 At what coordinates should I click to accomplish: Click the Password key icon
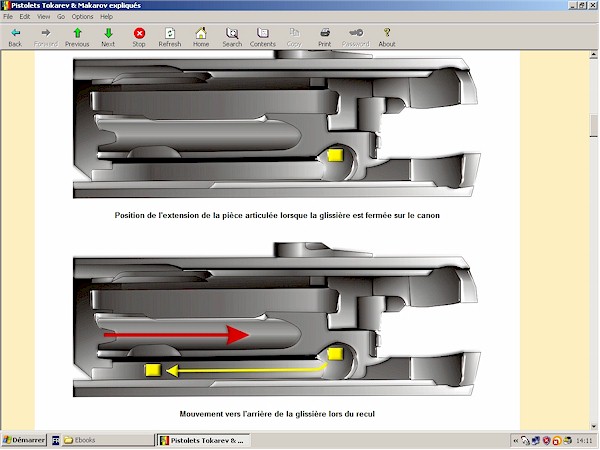point(356,37)
